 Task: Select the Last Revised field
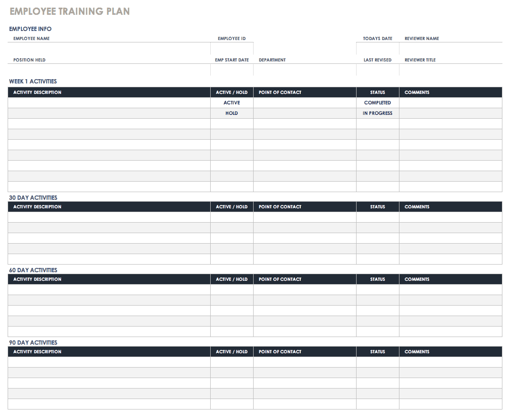pyautogui.click(x=377, y=69)
